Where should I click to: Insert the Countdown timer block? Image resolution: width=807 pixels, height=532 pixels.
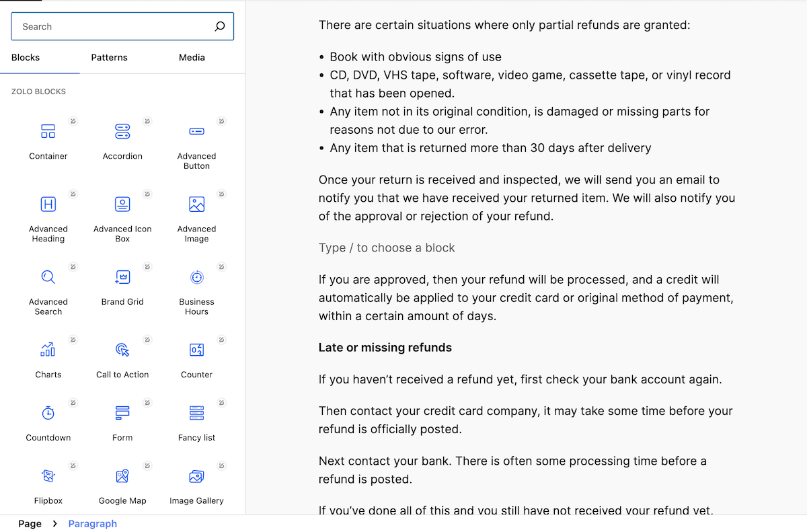(48, 422)
